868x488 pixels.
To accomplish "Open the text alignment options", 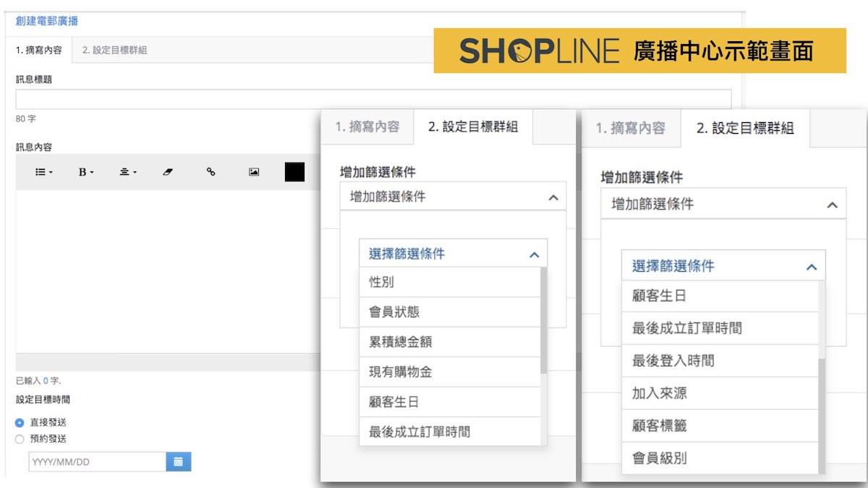I will 125,172.
